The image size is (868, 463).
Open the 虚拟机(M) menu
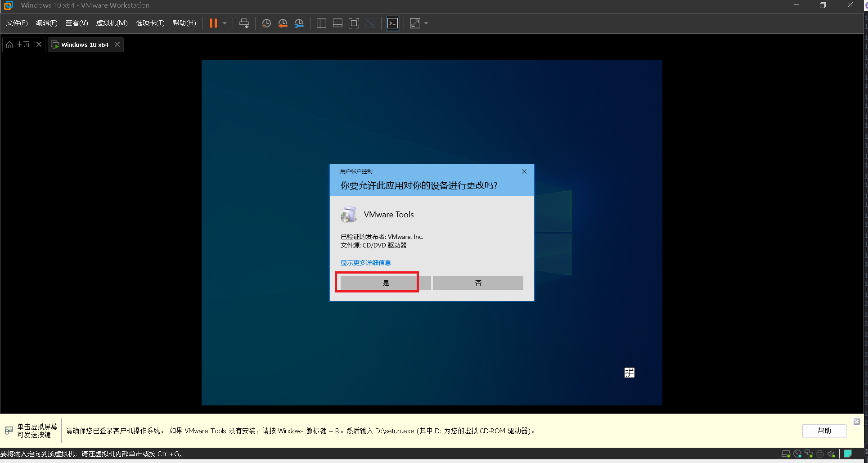[x=112, y=23]
